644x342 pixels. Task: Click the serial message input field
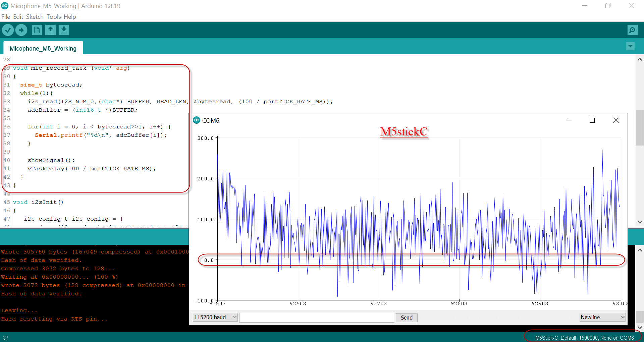click(316, 317)
